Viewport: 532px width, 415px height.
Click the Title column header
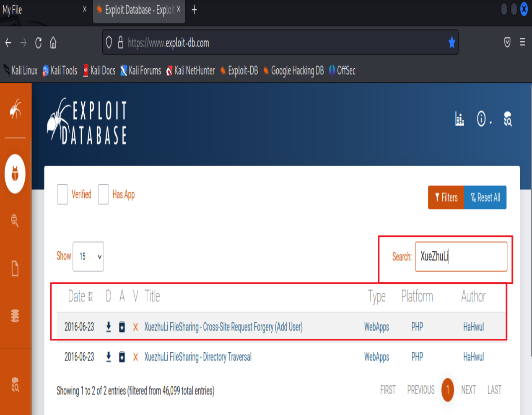click(x=152, y=296)
